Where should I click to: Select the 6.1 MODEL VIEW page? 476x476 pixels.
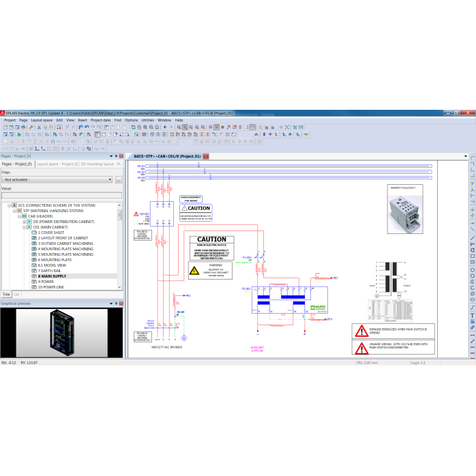click(52, 265)
